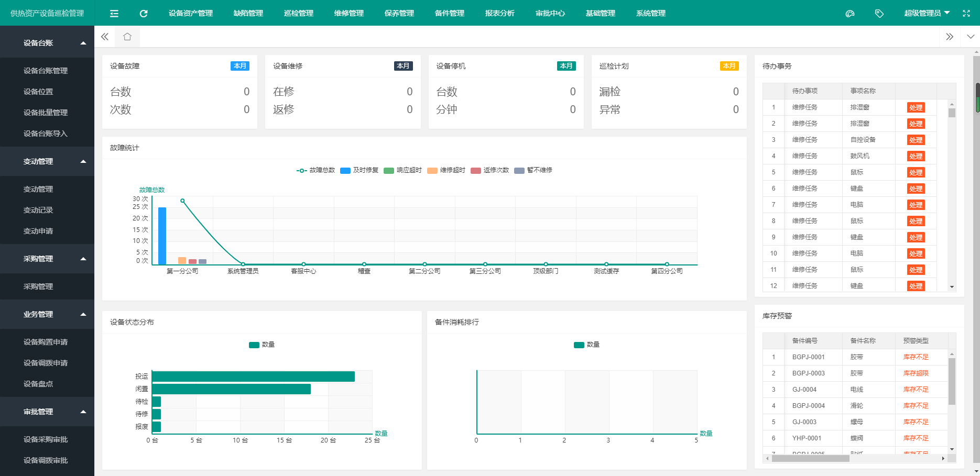Open the 审批中心 top menu

(550, 13)
